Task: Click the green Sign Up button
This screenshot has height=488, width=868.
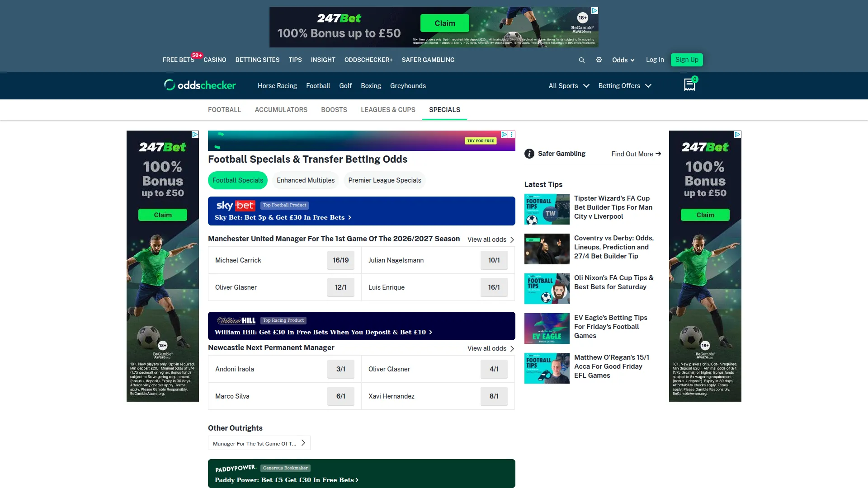Action: tap(687, 60)
